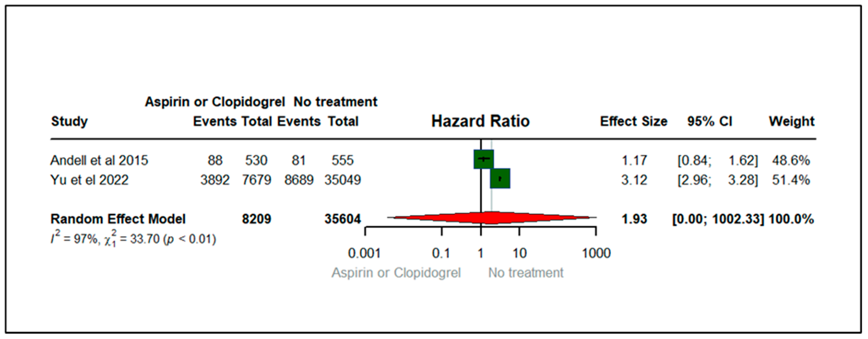This screenshot has width=868, height=339.
Task: Click the gray Aspirin or Clopidogrel axis label
Action: pos(396,273)
